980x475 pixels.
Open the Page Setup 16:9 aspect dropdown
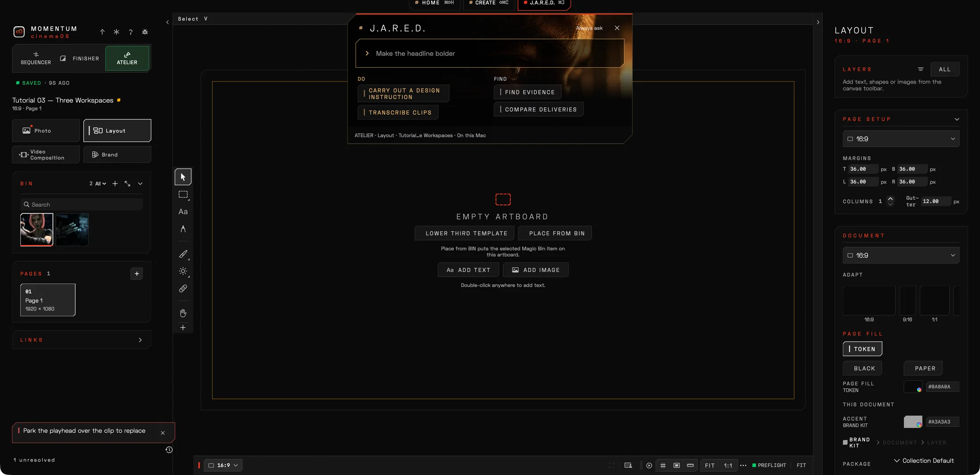[901, 139]
